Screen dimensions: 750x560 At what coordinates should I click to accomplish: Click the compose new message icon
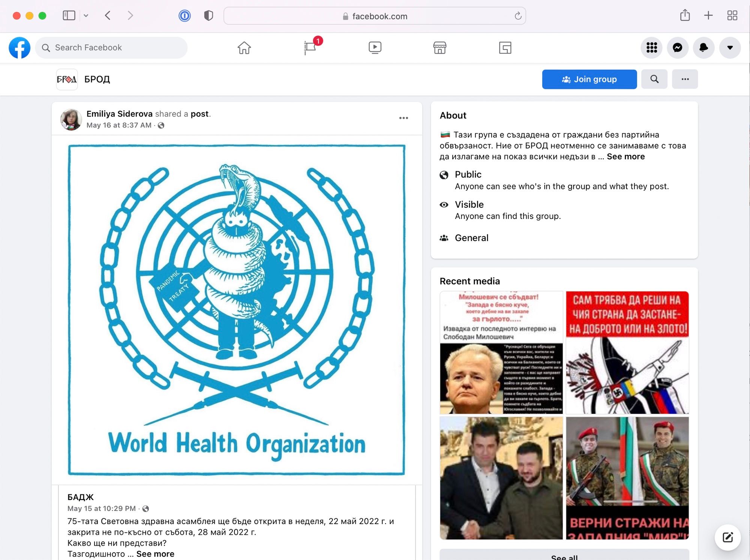pos(727,538)
